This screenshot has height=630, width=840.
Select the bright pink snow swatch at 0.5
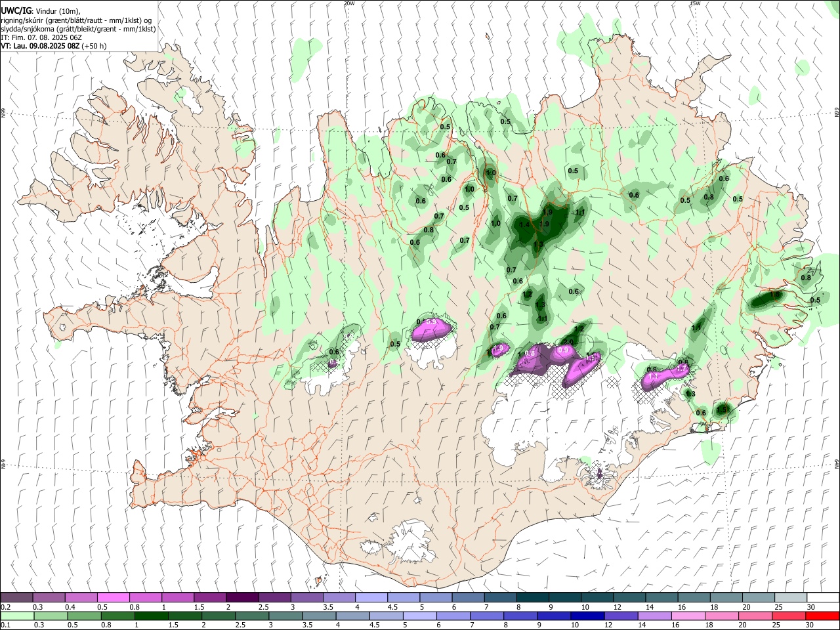coord(113,597)
